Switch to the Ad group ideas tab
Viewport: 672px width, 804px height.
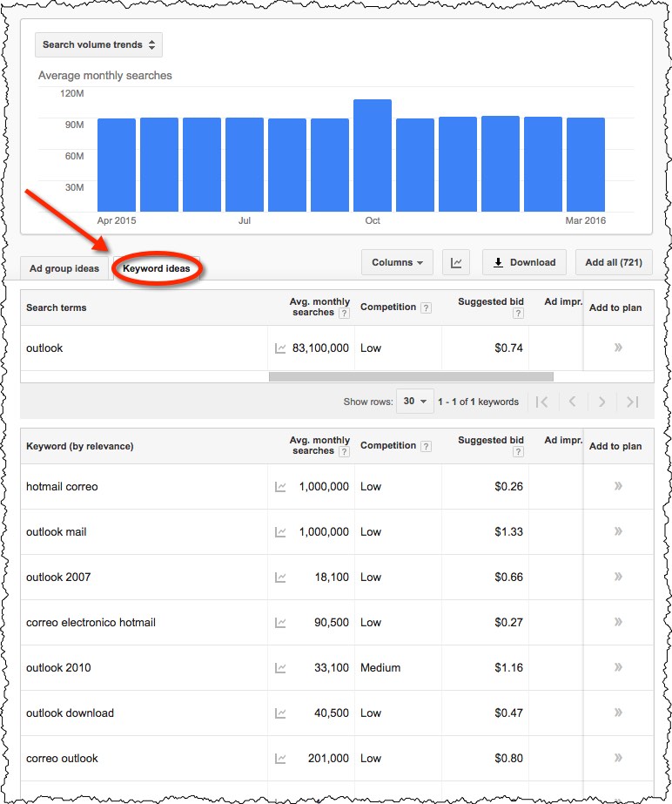coord(64,268)
